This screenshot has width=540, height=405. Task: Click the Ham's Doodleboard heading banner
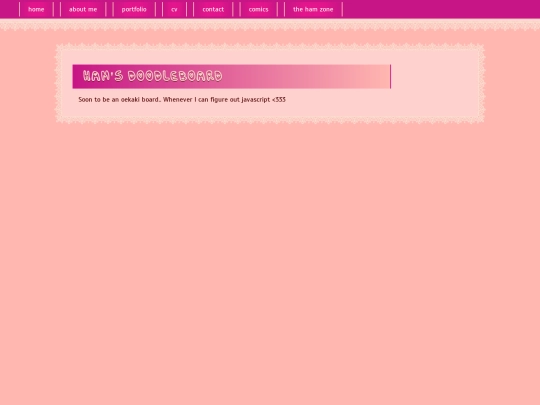[232, 76]
